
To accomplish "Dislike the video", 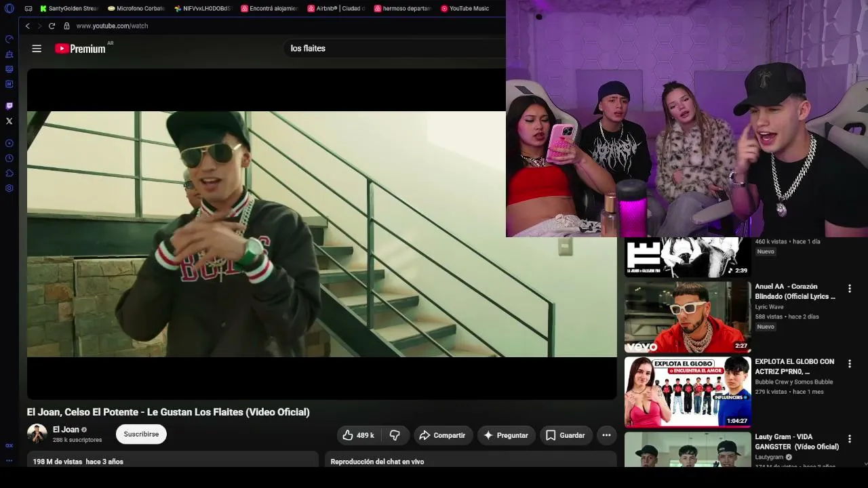I will coord(395,435).
